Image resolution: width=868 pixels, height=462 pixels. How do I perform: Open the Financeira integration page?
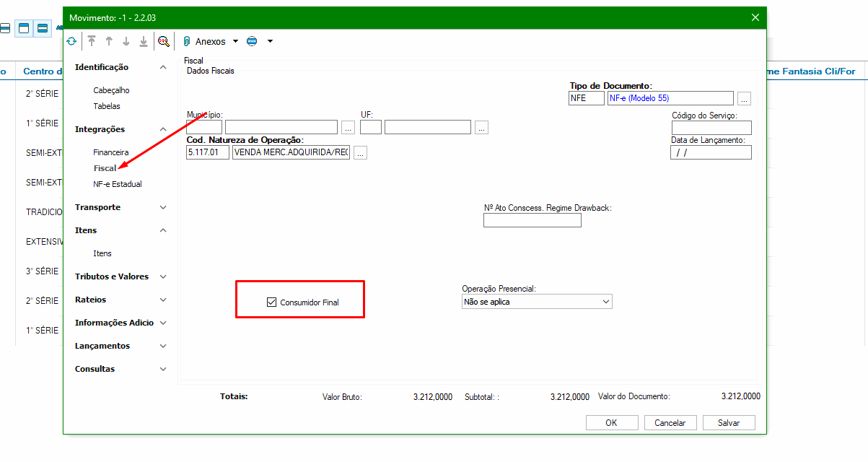coord(111,152)
